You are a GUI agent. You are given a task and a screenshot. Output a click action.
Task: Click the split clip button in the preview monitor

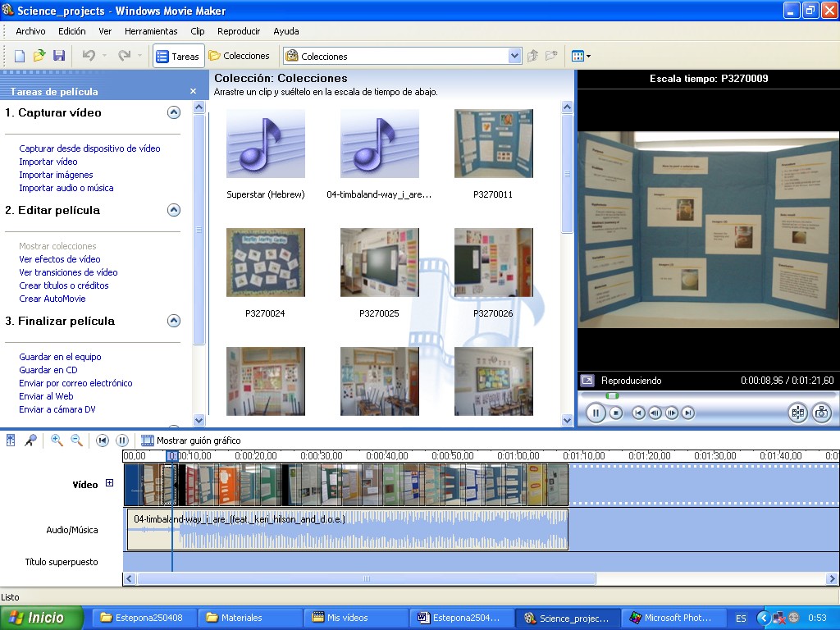[x=797, y=413]
